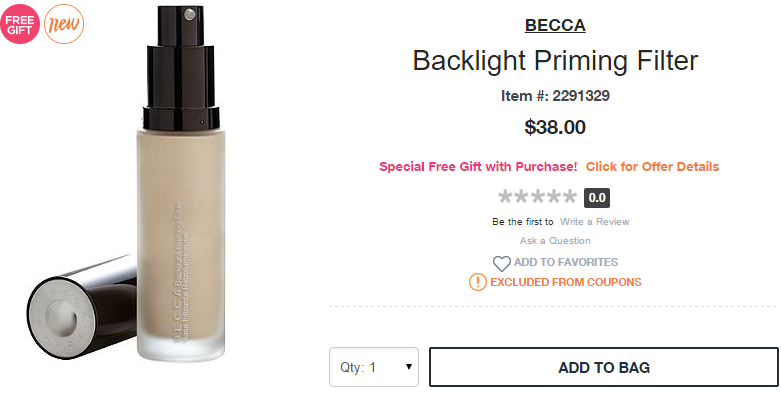Viewport: 781px width, 399px height.
Task: Click ADD TO FAVORITES text
Action: pos(566,262)
